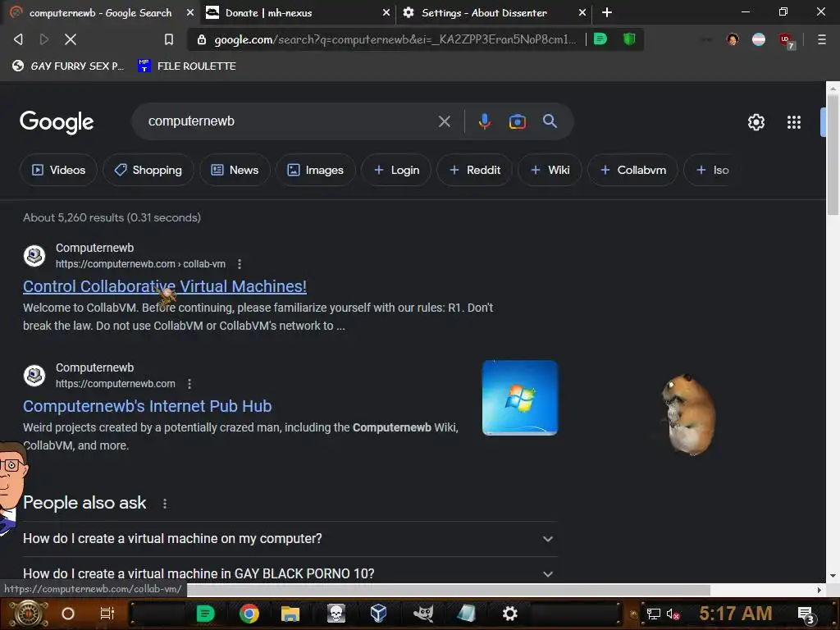
Task: Click the green shield icon in address bar
Action: tap(629, 39)
